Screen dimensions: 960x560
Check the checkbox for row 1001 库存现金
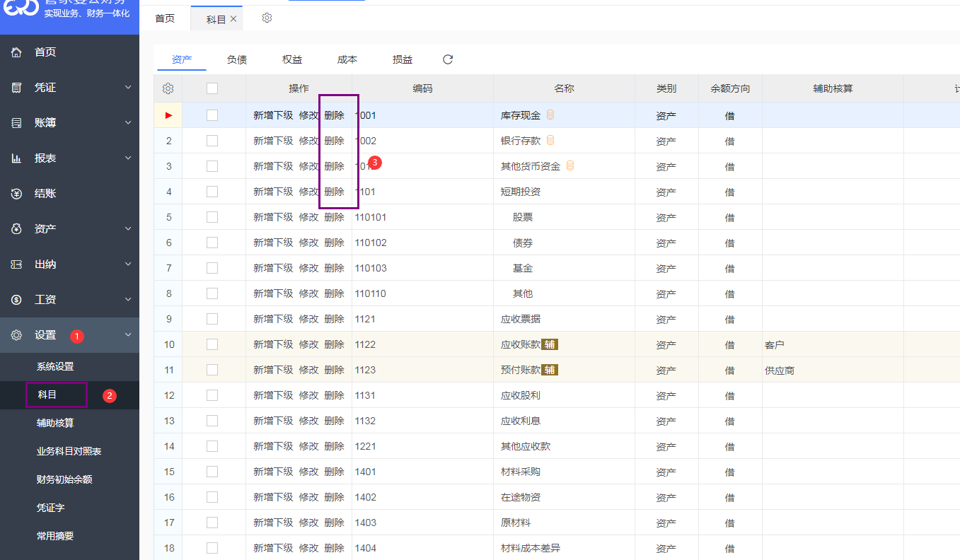coord(212,115)
